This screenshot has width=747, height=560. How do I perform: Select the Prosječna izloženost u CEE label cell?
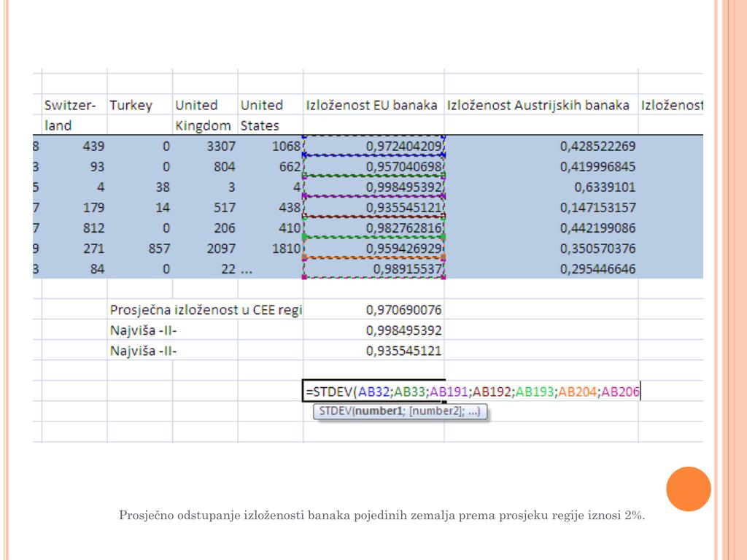tap(205, 310)
